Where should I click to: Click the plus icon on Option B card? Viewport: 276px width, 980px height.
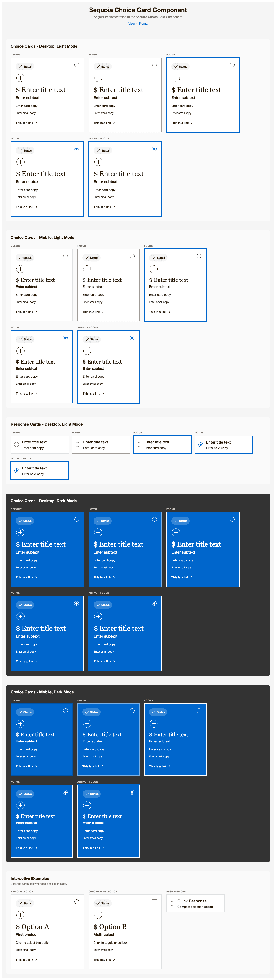pyautogui.click(x=98, y=915)
